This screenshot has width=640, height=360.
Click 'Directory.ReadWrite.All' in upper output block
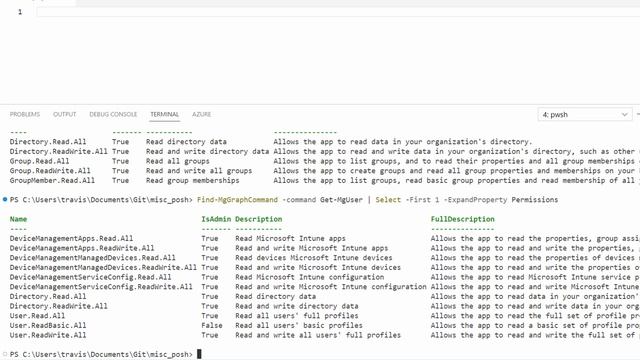click(59, 151)
